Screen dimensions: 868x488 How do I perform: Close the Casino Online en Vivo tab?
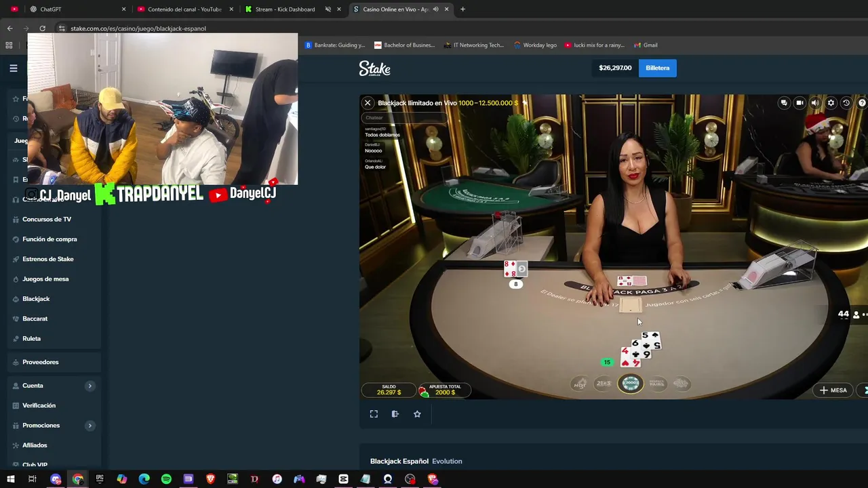click(446, 9)
